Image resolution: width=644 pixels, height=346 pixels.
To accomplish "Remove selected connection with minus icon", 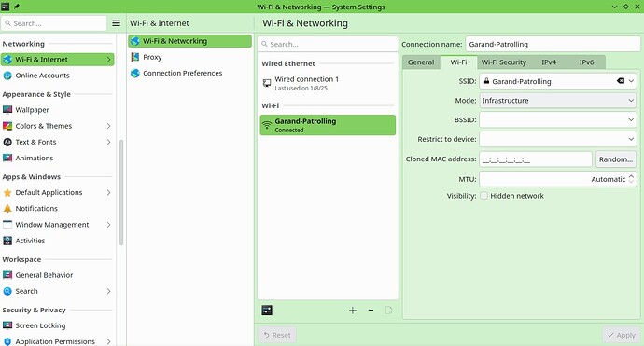I will 371,311.
